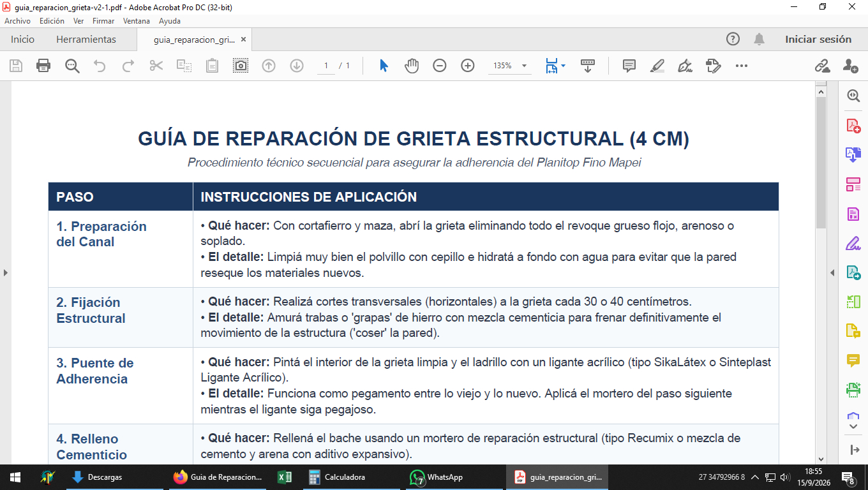
Task: Open the Find text magnifier tool
Action: point(71,66)
